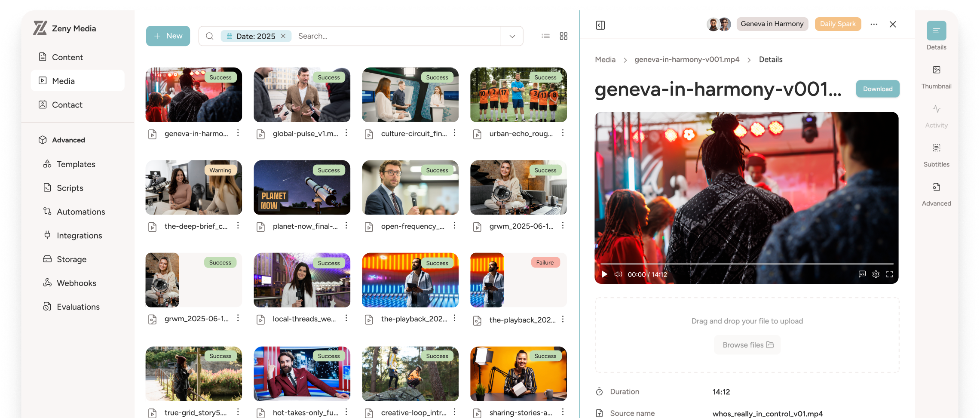Image resolution: width=980 pixels, height=418 pixels.
Task: Open options menu for global-pulse_v1 video
Action: pyautogui.click(x=346, y=133)
